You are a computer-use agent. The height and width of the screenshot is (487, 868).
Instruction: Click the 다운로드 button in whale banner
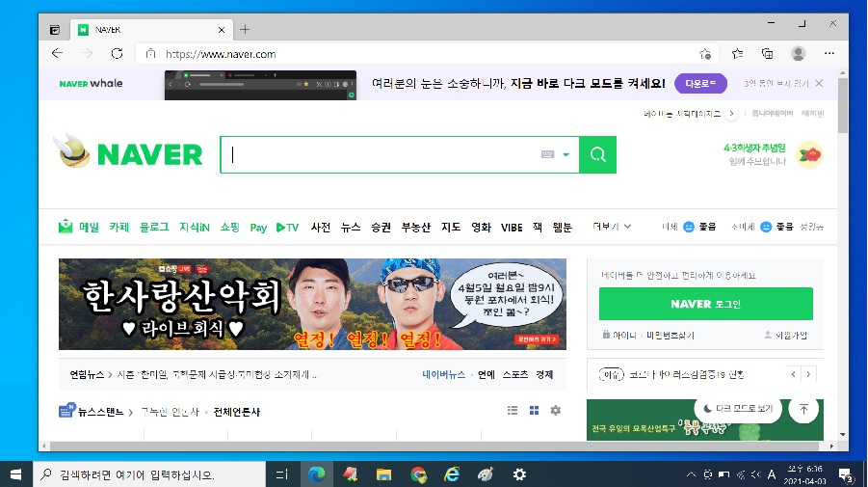point(700,84)
